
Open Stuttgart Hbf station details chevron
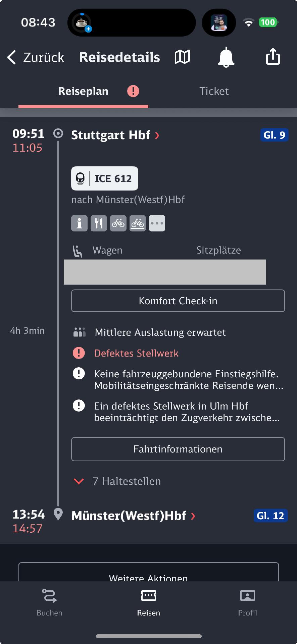pos(157,136)
